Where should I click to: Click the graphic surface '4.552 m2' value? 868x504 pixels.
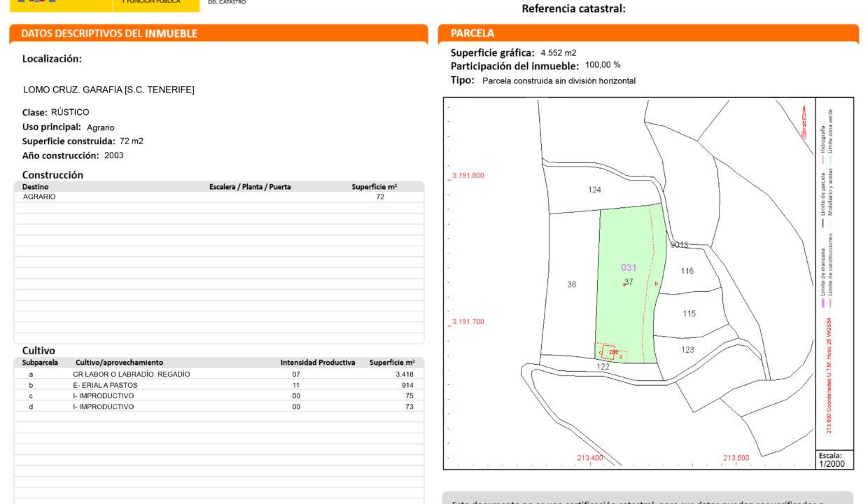(559, 52)
